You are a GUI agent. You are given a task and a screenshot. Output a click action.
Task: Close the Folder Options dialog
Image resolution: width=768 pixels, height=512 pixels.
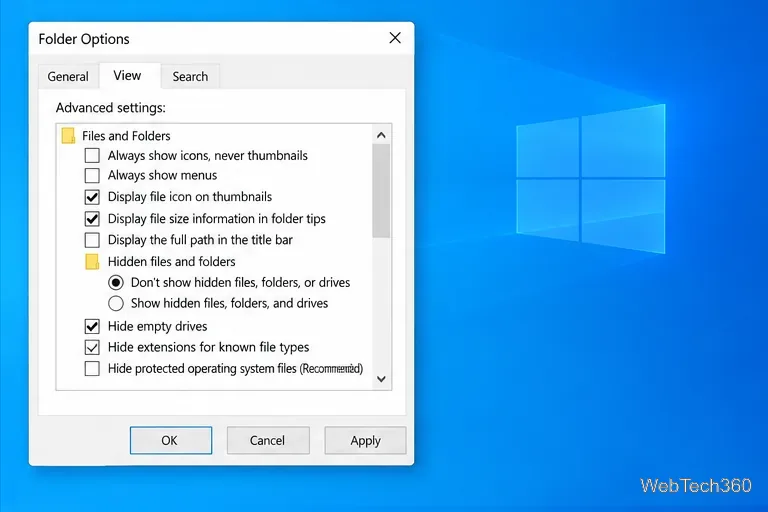tap(395, 38)
